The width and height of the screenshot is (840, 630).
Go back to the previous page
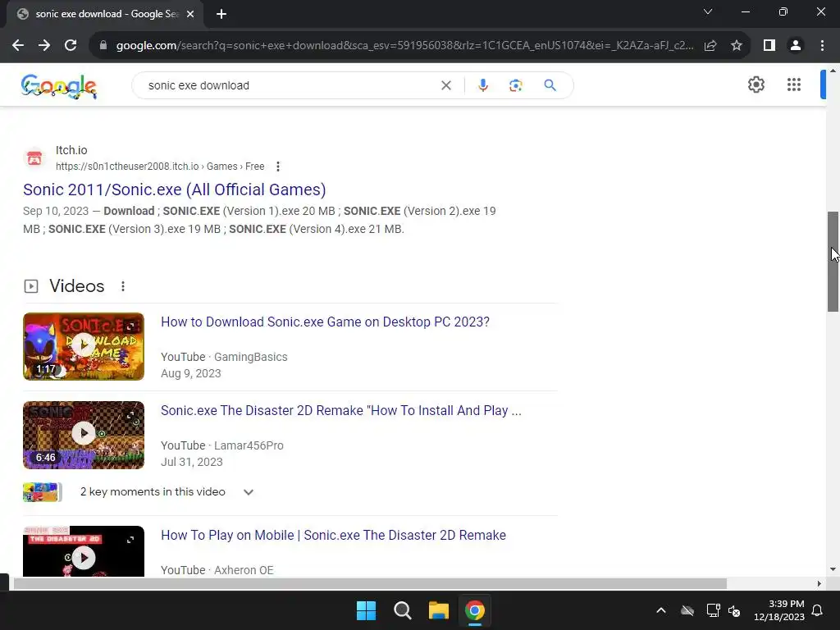[x=18, y=46]
